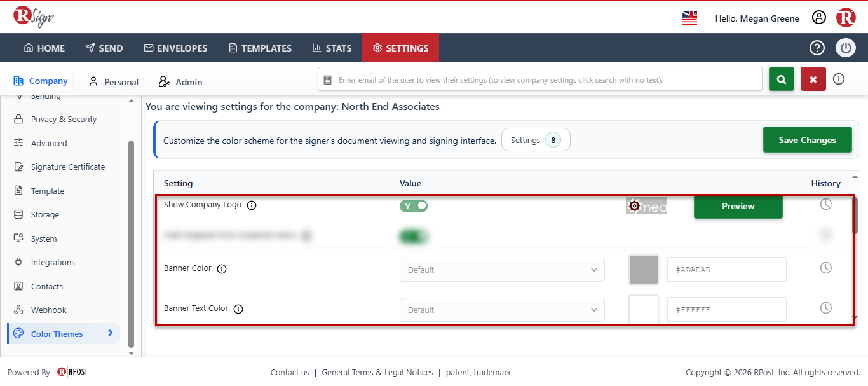The height and width of the screenshot is (386, 868).
Task: Open the Banner Text Color dropdown
Action: pyautogui.click(x=502, y=310)
